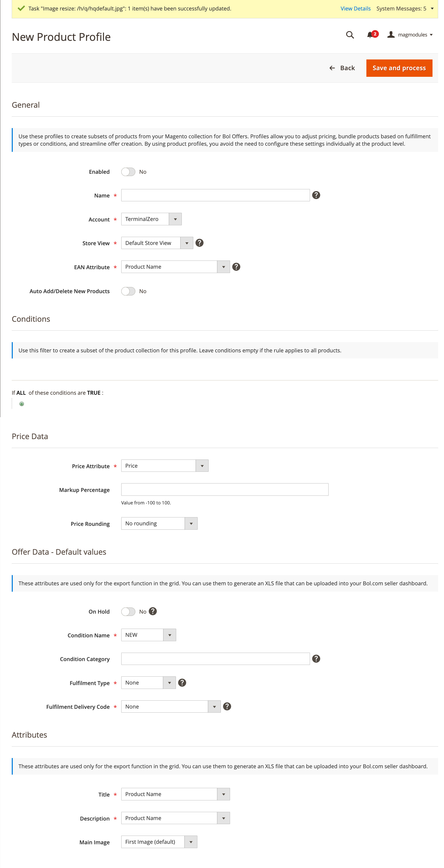The width and height of the screenshot is (444, 868).
Task: Enable the product profile toggle
Action: pyautogui.click(x=128, y=172)
